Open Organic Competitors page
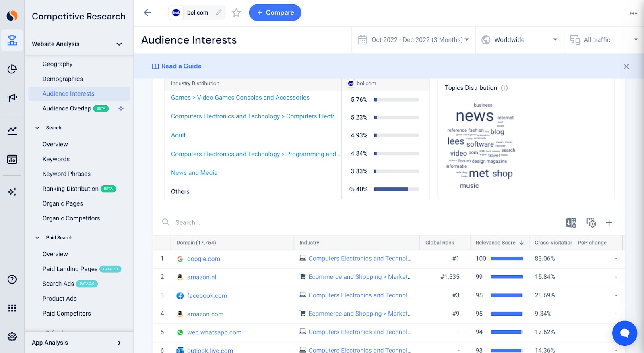The width and height of the screenshot is (644, 353). (71, 218)
